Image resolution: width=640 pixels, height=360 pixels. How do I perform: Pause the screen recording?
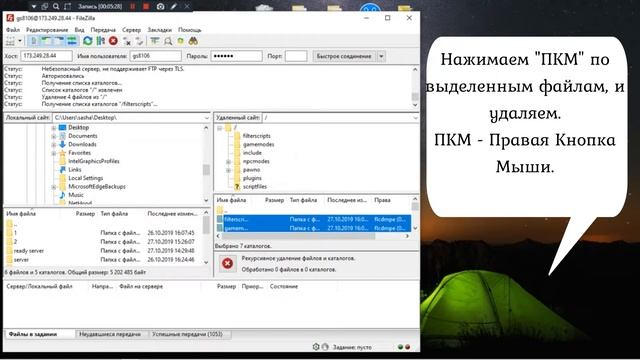click(133, 7)
